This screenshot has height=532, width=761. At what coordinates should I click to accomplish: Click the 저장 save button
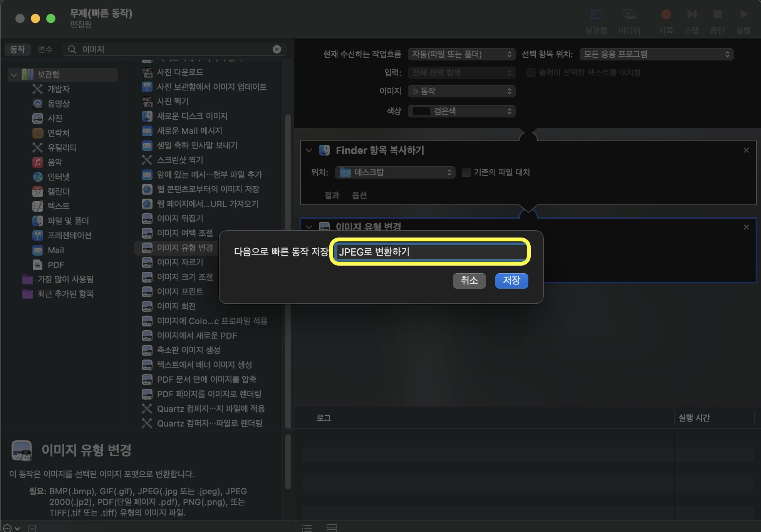click(x=511, y=281)
